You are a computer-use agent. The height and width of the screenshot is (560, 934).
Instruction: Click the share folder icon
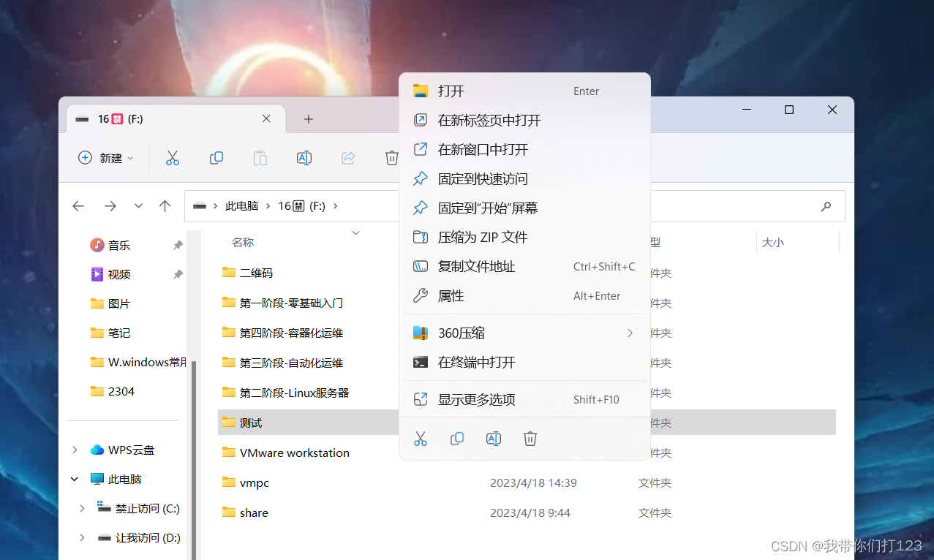click(x=229, y=512)
